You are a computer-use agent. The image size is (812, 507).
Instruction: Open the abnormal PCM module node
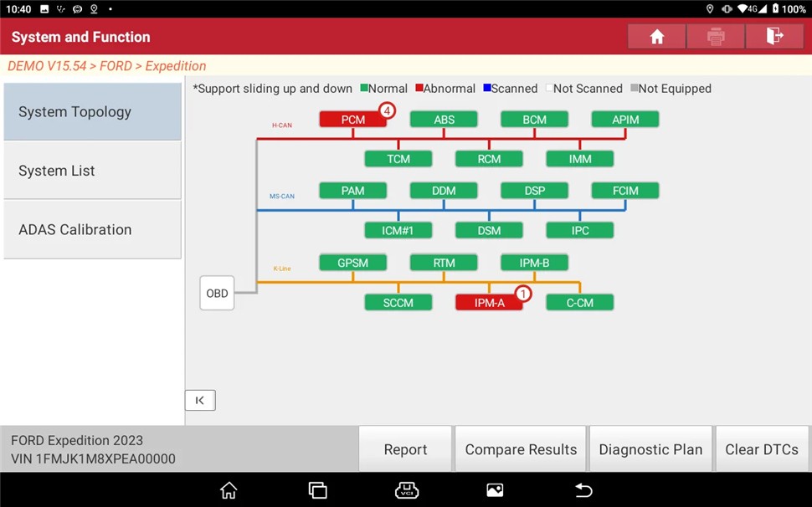[352, 120]
